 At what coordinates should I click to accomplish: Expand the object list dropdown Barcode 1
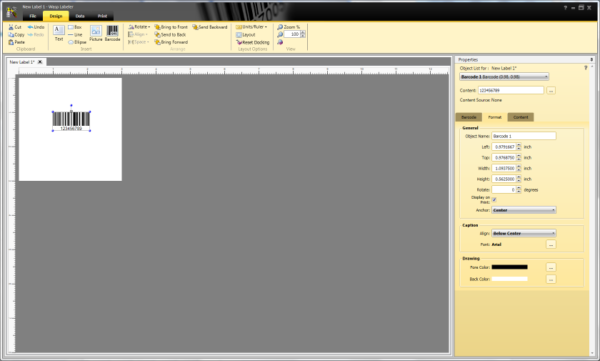coord(504,77)
